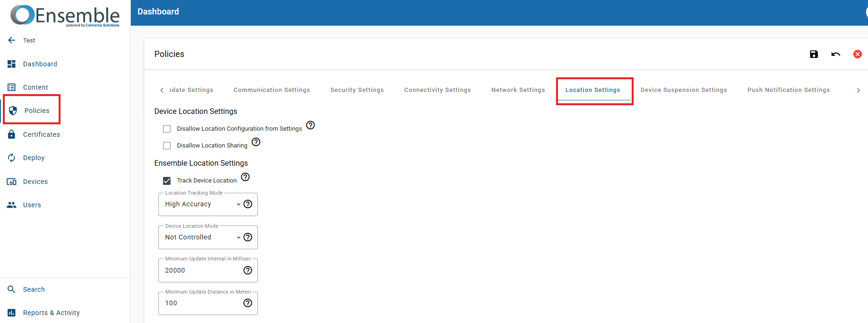Uncheck Track Device Location checkbox
Screen dimensions: 868x323
pyautogui.click(x=167, y=181)
